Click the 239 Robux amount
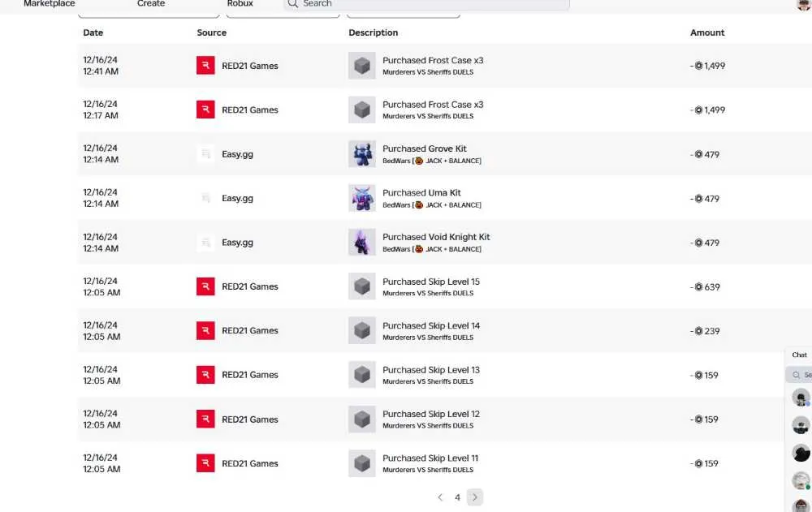 pyautogui.click(x=705, y=331)
